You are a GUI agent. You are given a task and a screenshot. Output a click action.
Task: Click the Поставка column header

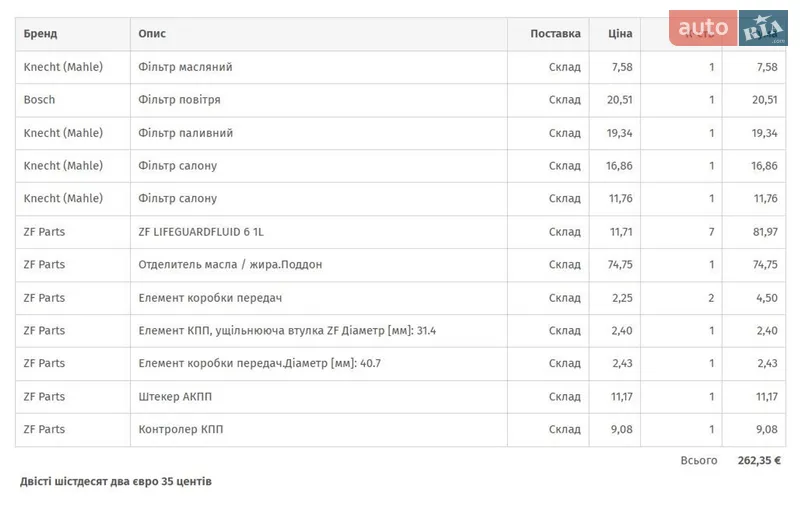(555, 34)
